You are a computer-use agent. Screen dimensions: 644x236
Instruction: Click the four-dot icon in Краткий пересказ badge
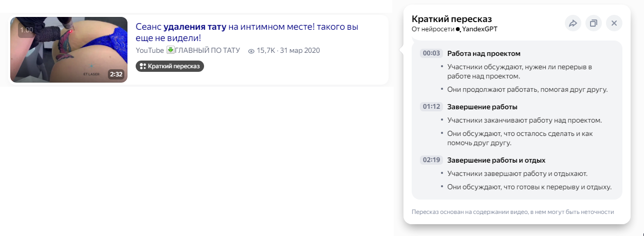143,66
